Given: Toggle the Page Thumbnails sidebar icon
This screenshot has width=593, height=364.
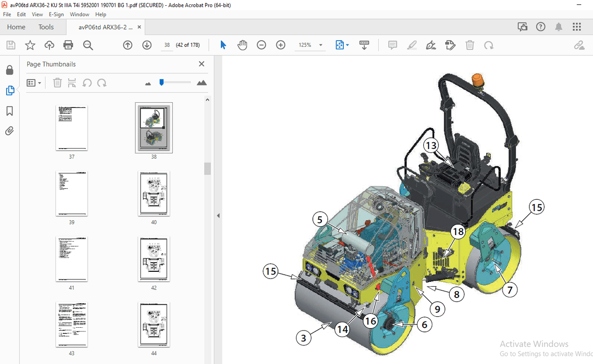Looking at the screenshot, I should [x=10, y=91].
